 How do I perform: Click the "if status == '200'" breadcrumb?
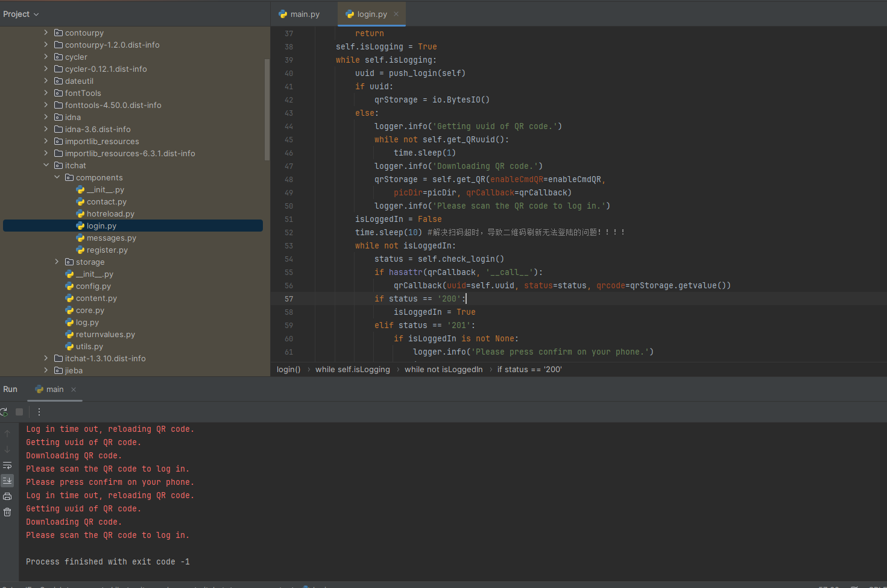529,369
